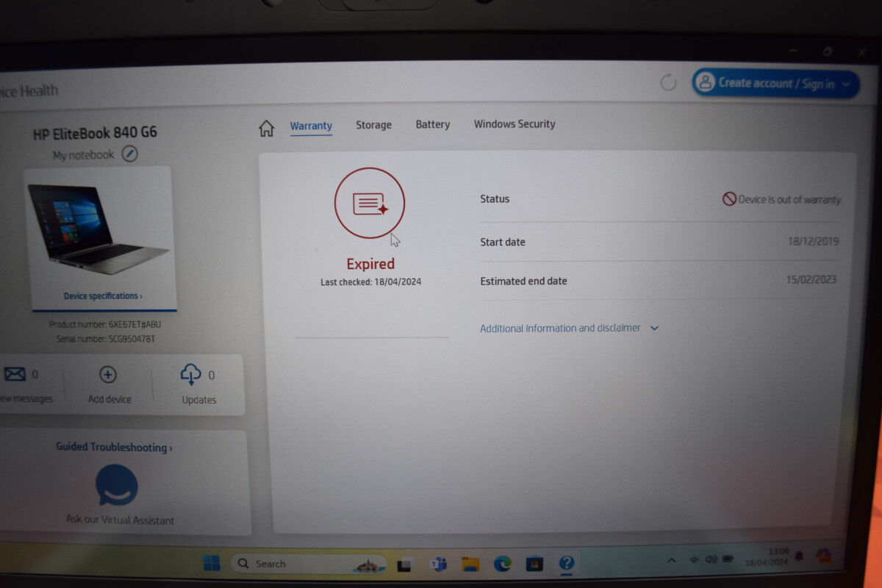882x588 pixels.
Task: Open the account dropdown arrow
Action: point(846,85)
